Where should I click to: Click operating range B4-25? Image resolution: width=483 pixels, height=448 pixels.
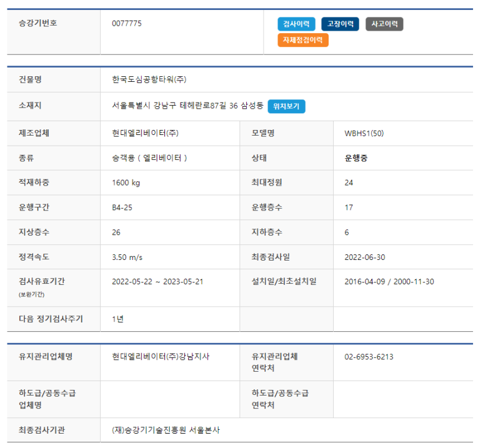[122, 207]
